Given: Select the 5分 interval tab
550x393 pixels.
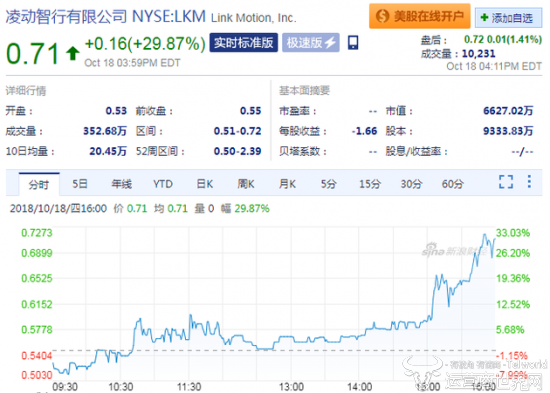Looking at the screenshot, I should coord(329,184).
